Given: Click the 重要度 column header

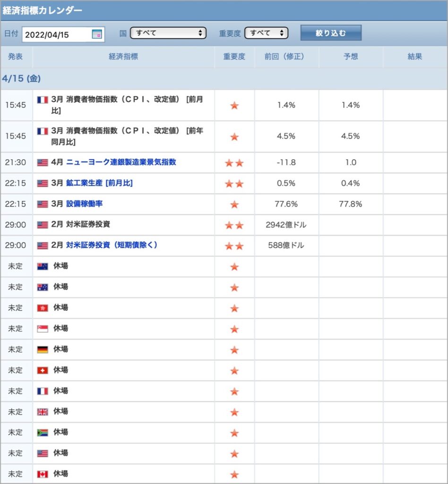Looking at the screenshot, I should [x=234, y=57].
